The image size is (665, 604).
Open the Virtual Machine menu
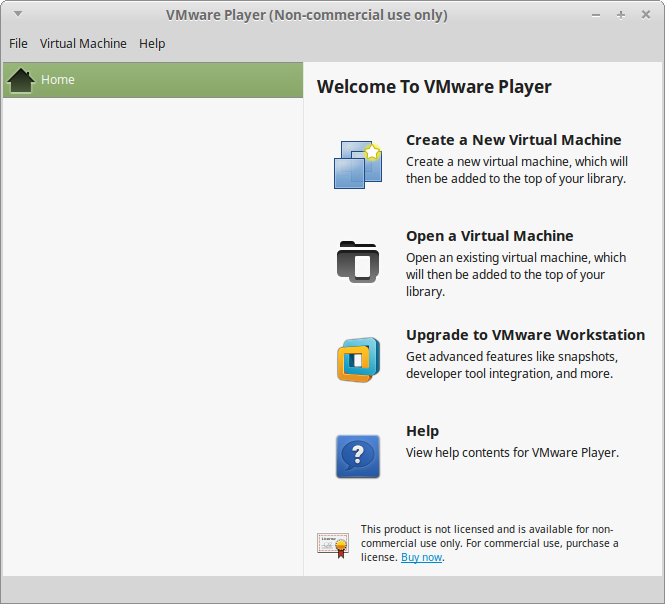point(83,44)
